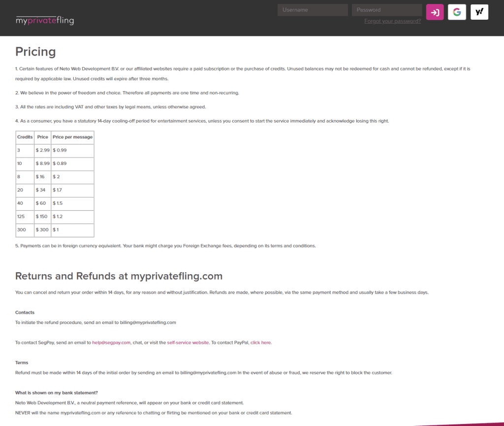
Task: Select the '$ 1.7' per message cell
Action: tap(72, 190)
